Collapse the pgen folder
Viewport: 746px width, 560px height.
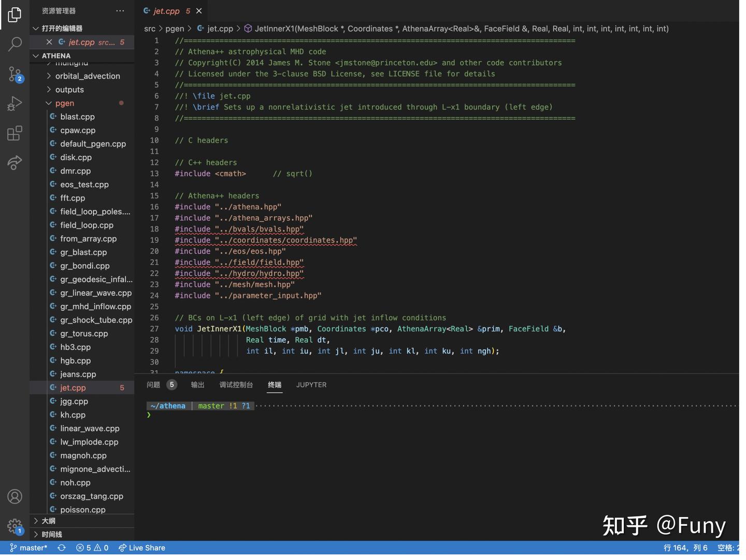pos(64,103)
